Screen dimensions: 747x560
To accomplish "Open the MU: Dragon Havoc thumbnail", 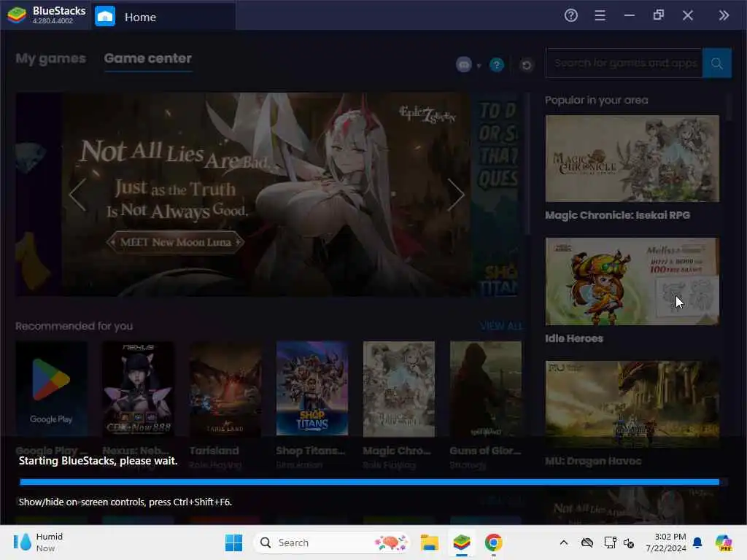I will (x=632, y=404).
